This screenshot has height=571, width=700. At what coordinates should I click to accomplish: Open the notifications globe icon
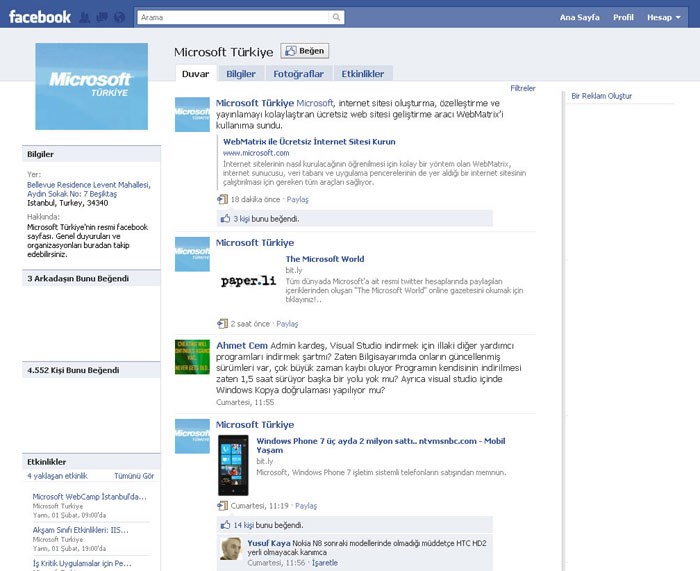click(119, 18)
